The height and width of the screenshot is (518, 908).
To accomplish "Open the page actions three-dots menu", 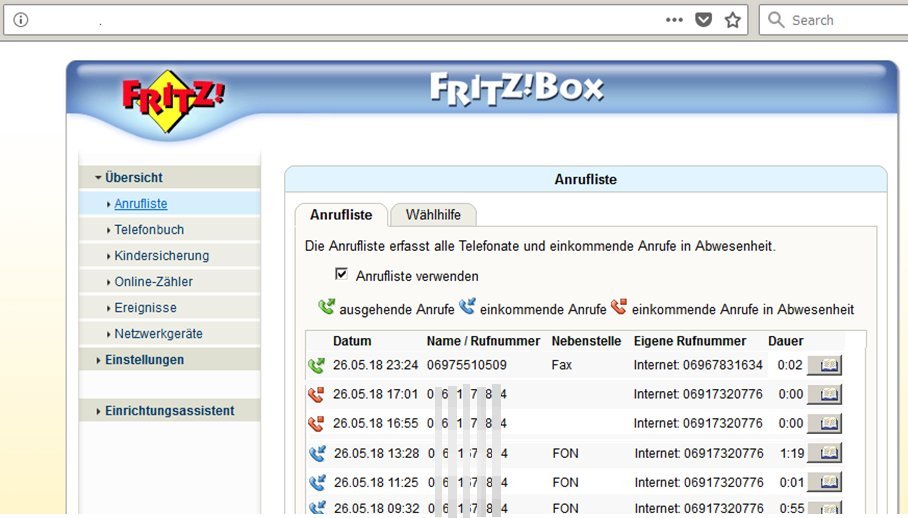I will tap(674, 20).
